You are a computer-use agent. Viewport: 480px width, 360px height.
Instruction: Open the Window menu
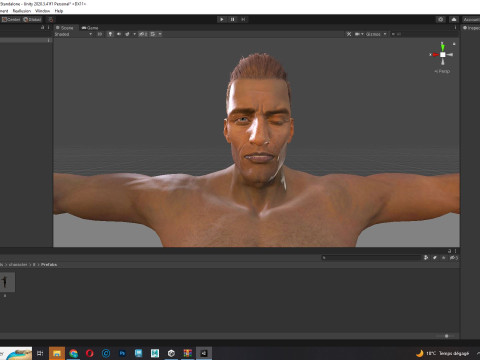coord(42,11)
